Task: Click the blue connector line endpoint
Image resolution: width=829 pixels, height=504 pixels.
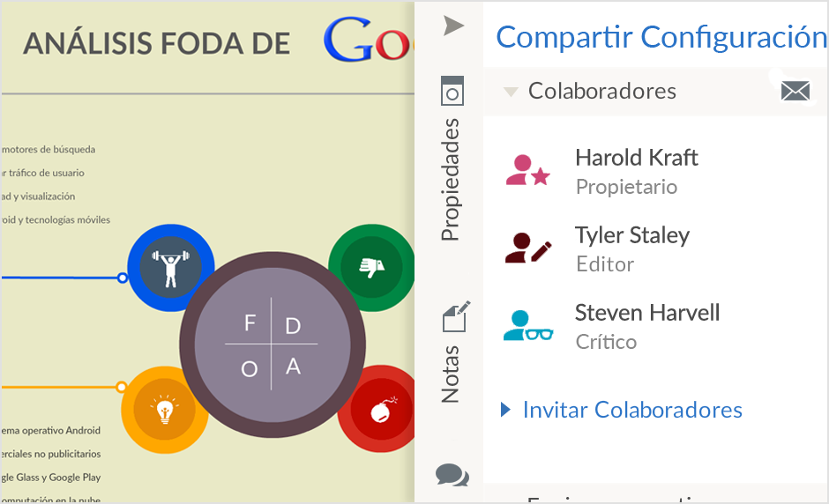Action: click(x=122, y=278)
